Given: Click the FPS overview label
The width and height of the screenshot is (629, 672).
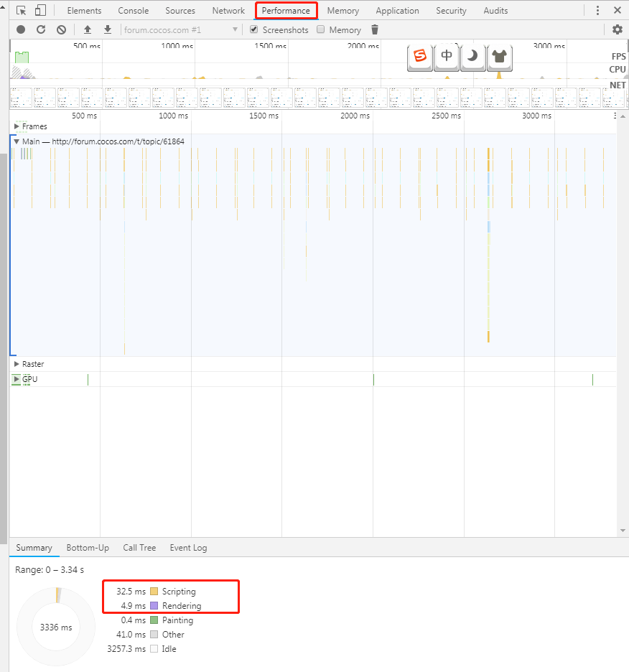Looking at the screenshot, I should [x=618, y=56].
